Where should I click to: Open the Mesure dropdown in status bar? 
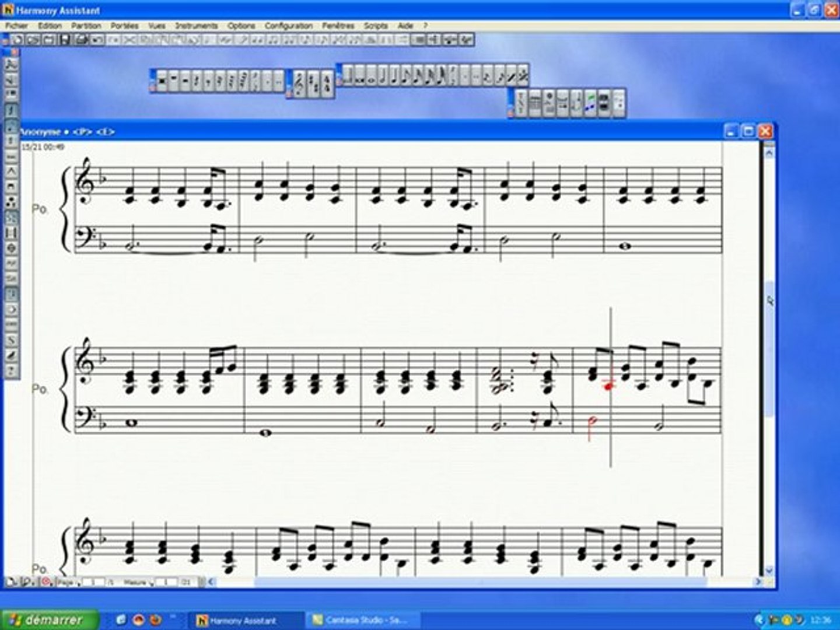[x=138, y=582]
